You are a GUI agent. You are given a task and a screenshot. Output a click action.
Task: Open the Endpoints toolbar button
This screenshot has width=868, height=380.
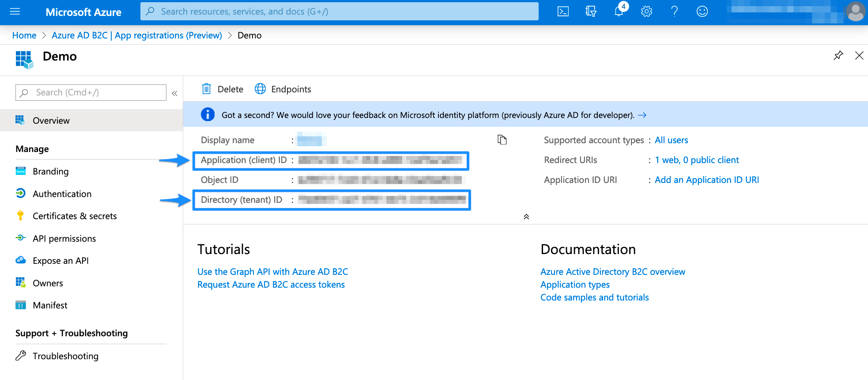coord(283,89)
